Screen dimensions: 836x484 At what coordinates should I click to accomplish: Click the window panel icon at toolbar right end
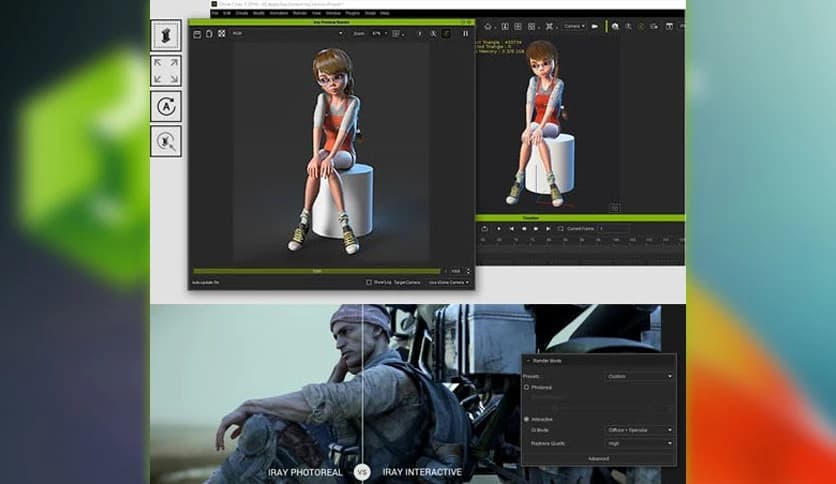click(669, 26)
